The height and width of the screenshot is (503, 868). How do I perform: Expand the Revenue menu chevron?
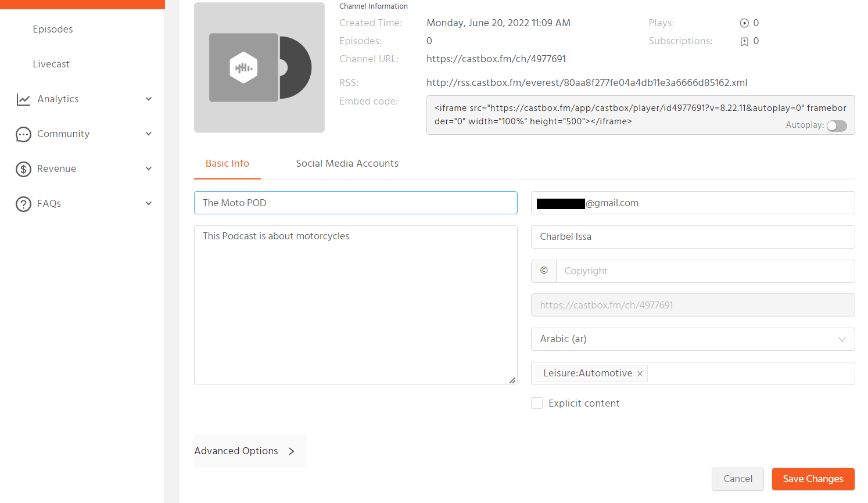(x=149, y=169)
